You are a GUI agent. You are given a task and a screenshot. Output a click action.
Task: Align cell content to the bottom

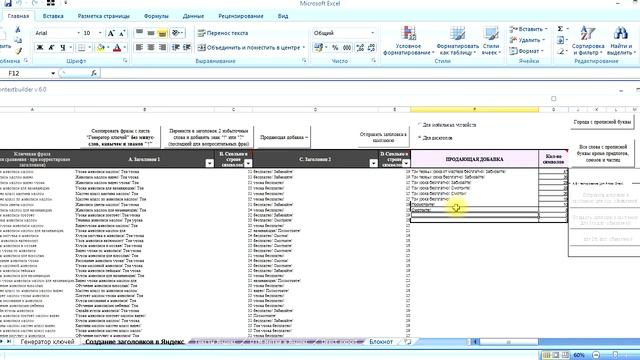(x=162, y=33)
